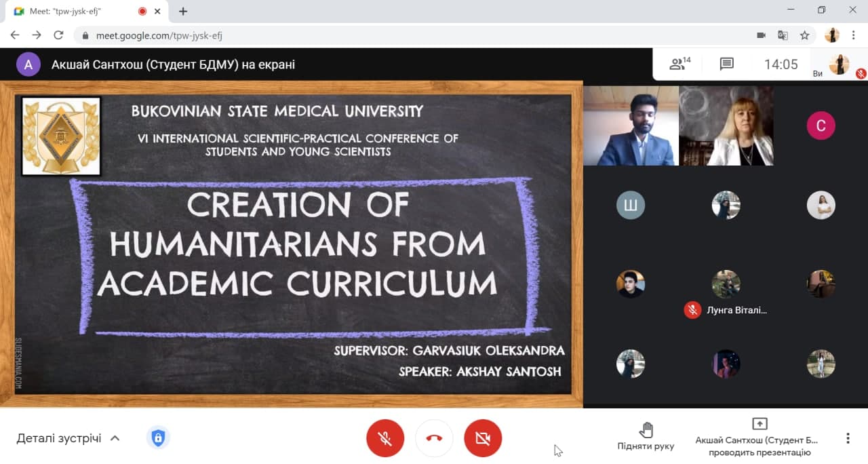Viewport: 868px width, 464px height.
Task: Open the Chrome profile avatar menu
Action: [x=832, y=35]
